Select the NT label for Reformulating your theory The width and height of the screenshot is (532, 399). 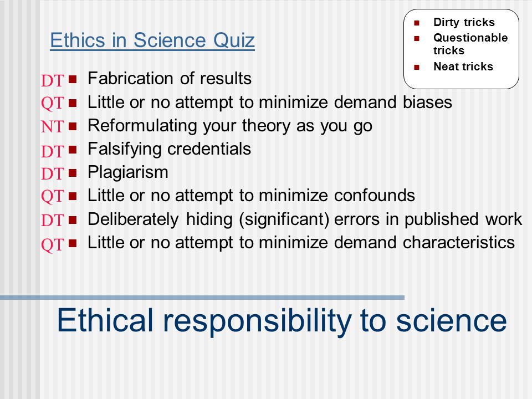pyautogui.click(x=52, y=126)
